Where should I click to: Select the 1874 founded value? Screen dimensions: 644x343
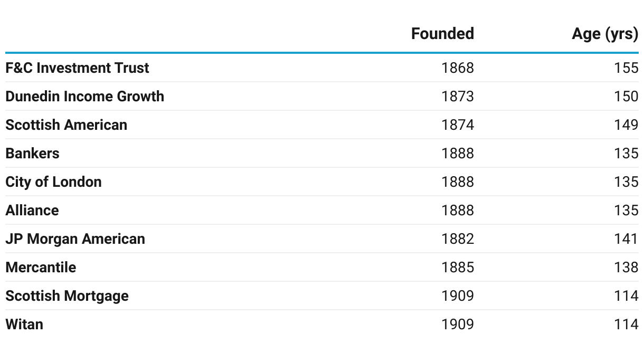pyautogui.click(x=458, y=125)
